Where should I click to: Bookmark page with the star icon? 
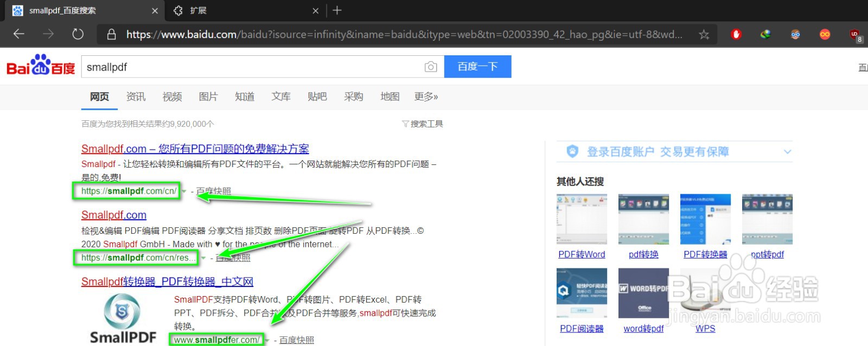pos(704,35)
